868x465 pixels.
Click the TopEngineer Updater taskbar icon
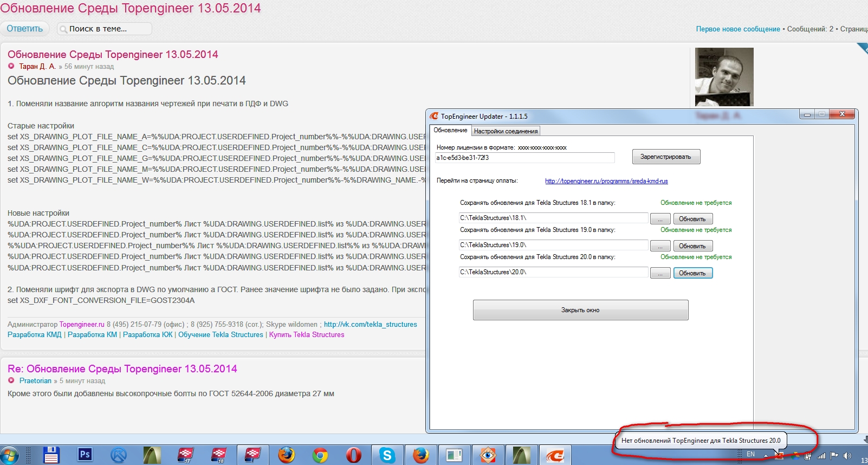click(555, 455)
